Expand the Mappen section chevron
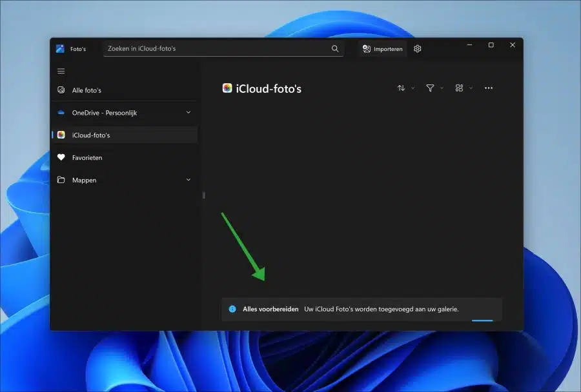Viewport: 581px width, 392px height. [x=189, y=180]
